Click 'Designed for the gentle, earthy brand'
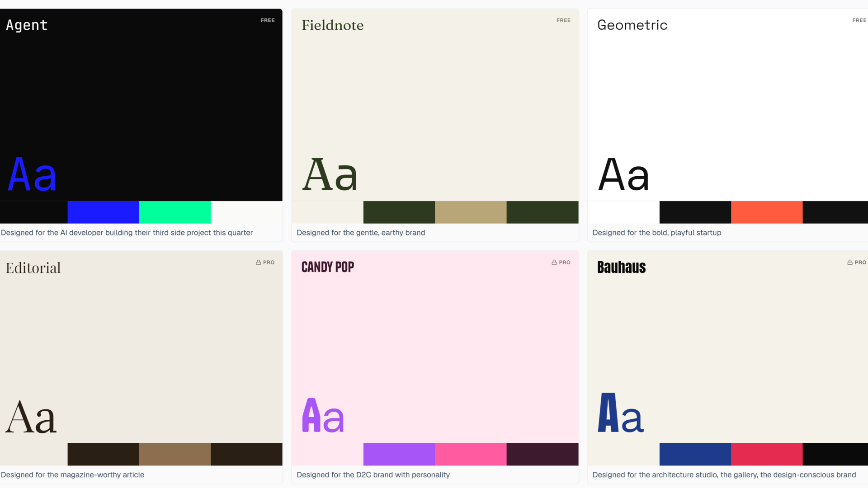 [x=361, y=233]
